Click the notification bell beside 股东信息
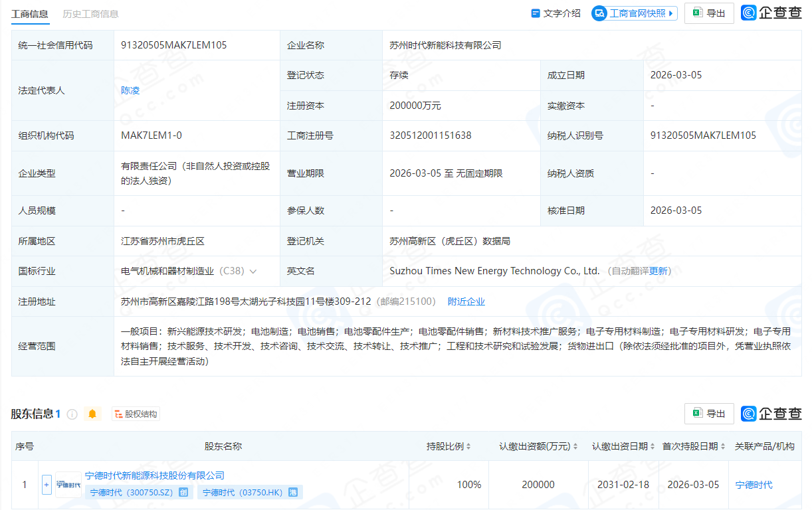This screenshot has height=510, width=812. click(x=93, y=413)
